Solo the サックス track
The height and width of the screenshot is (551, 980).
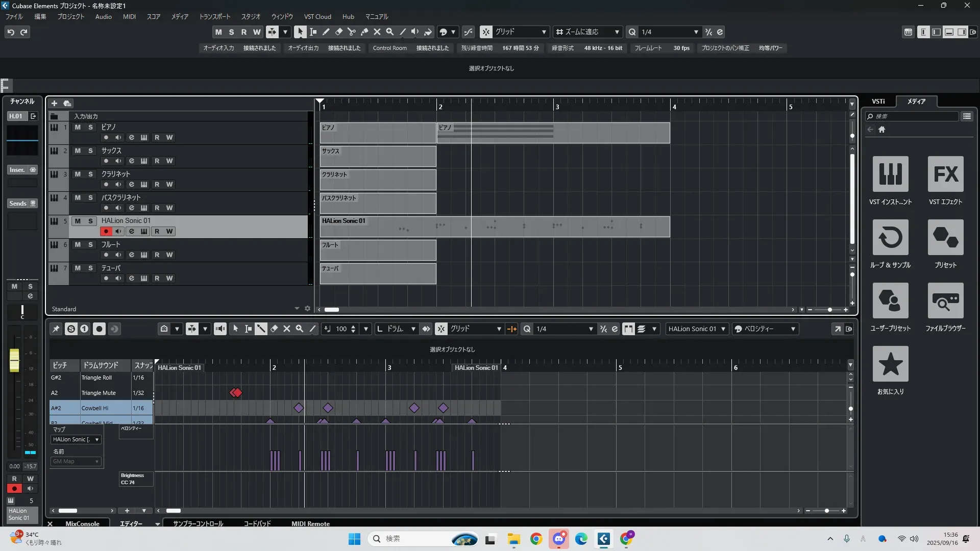(90, 151)
